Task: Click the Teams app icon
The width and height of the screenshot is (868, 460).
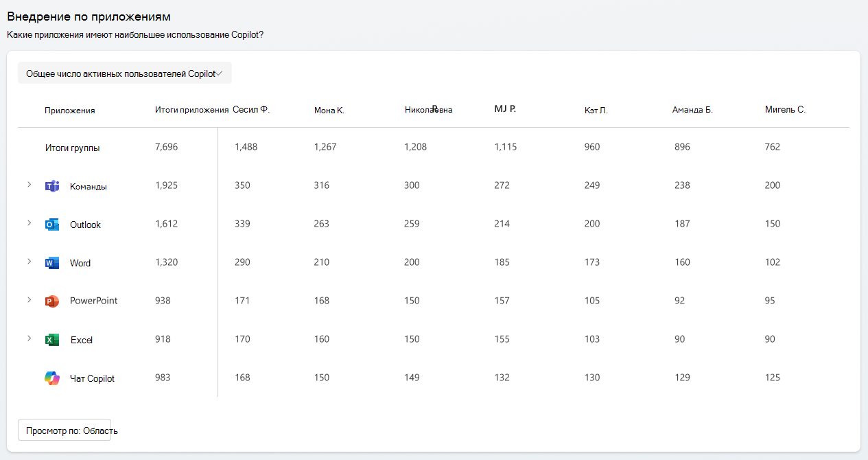Action: point(52,186)
